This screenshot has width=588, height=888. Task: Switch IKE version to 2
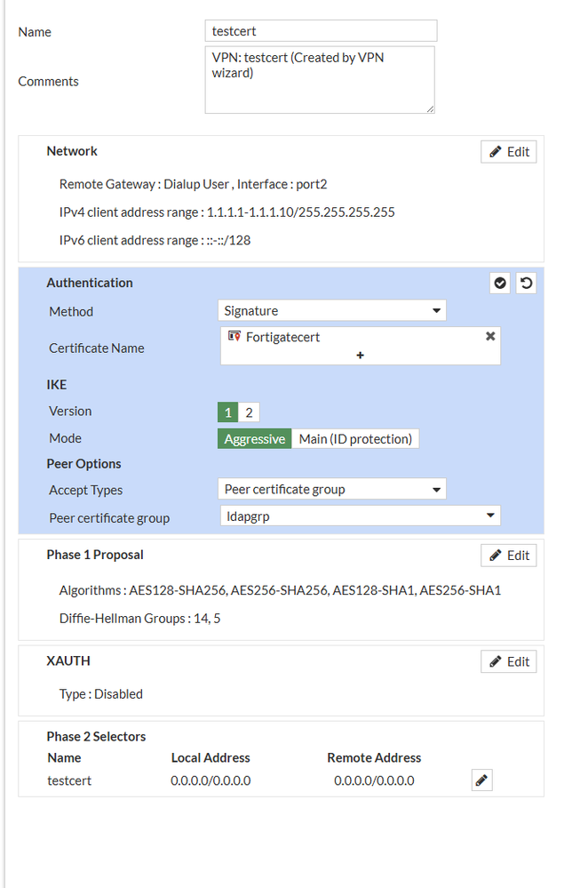pos(249,412)
